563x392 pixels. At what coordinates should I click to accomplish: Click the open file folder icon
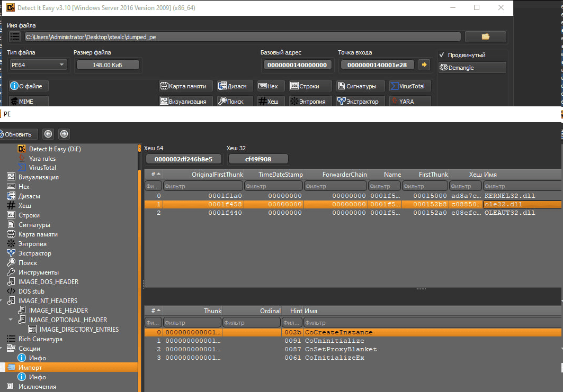click(485, 37)
